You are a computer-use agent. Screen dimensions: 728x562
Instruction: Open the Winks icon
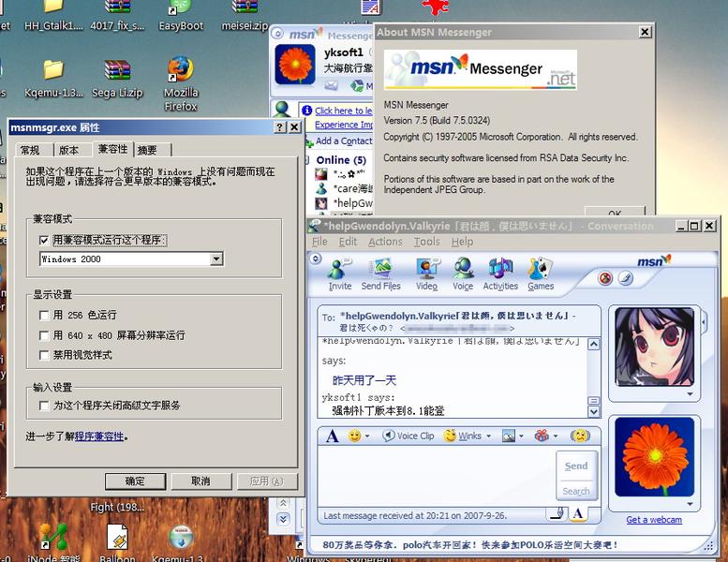(450, 436)
